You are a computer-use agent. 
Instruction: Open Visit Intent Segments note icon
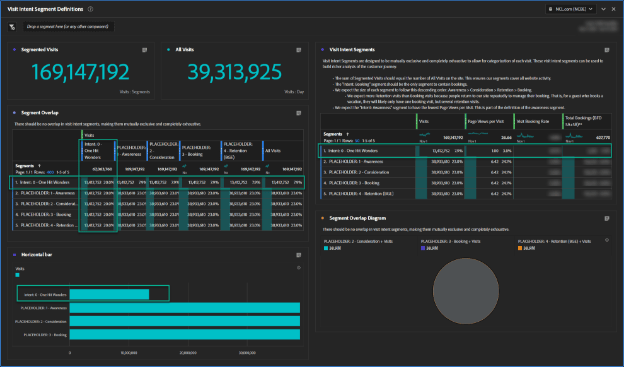pyautogui.click(x=607, y=50)
